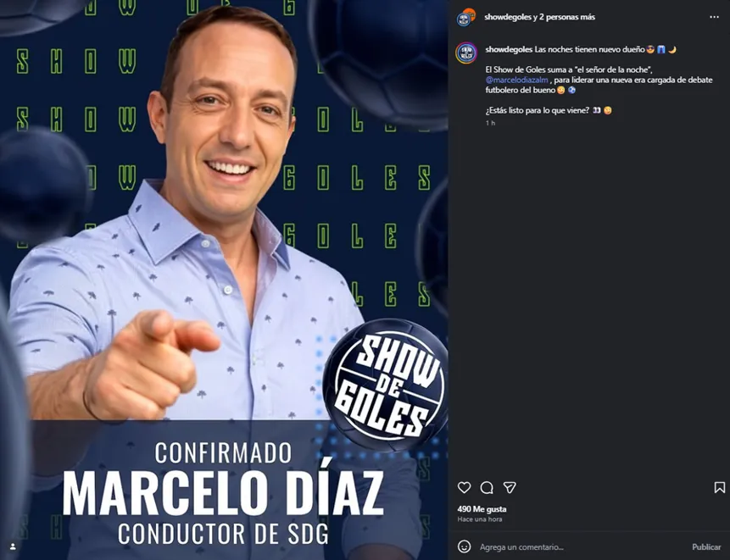This screenshot has height=560, width=730.
Task: Like the post with the heart icon
Action: 464,487
